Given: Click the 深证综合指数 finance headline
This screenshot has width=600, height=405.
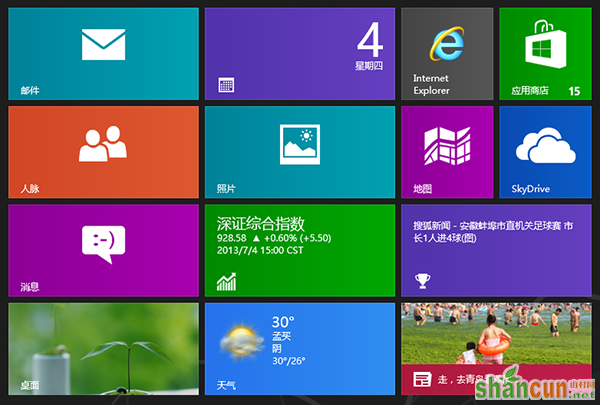Looking at the screenshot, I should (x=261, y=223).
